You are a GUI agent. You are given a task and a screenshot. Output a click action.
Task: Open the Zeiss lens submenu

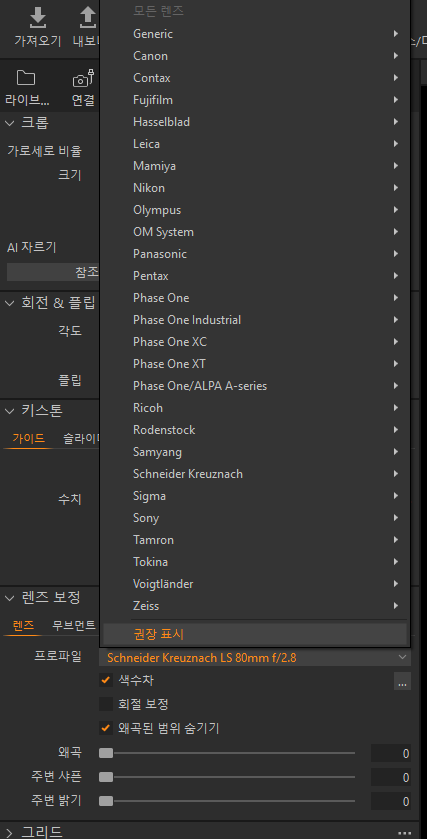[x=255, y=605]
